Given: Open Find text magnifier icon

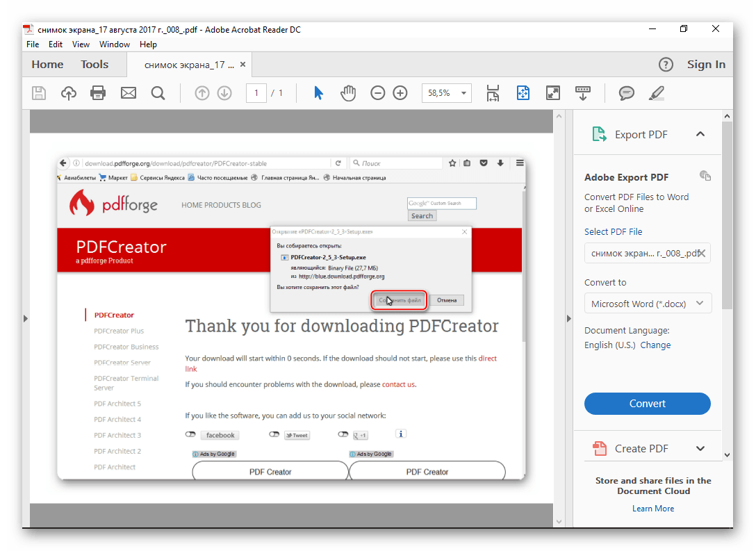Looking at the screenshot, I should pyautogui.click(x=158, y=93).
